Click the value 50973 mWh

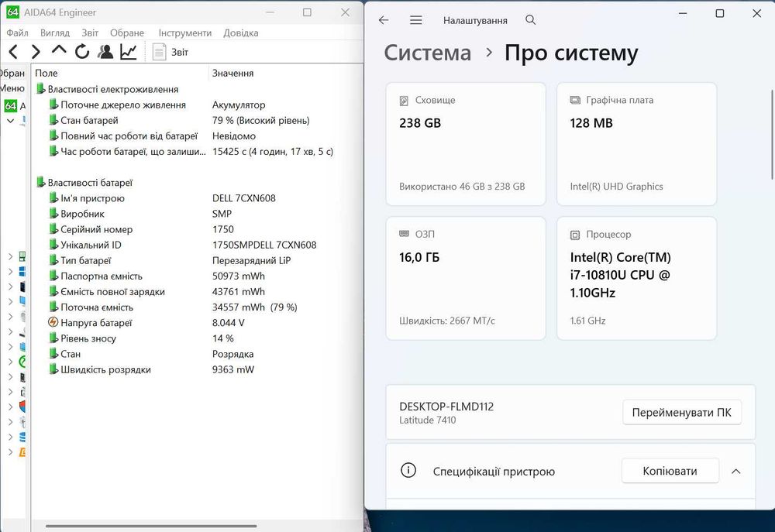tap(239, 276)
